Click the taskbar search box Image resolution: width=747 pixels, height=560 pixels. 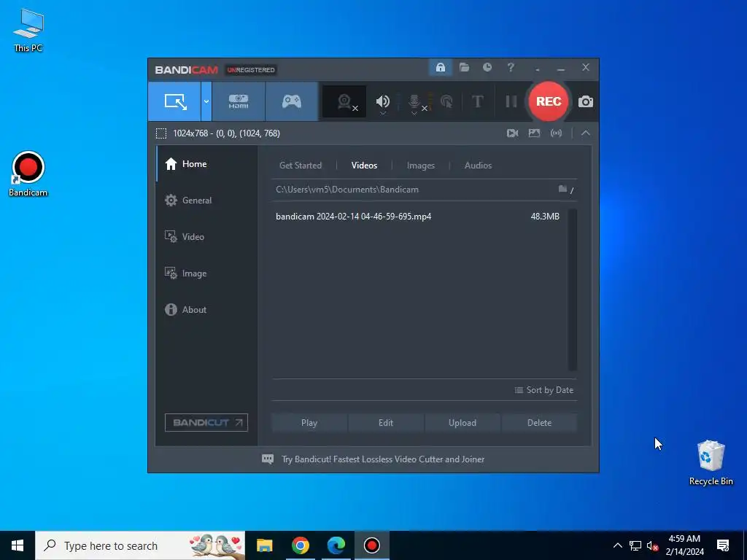(x=140, y=545)
